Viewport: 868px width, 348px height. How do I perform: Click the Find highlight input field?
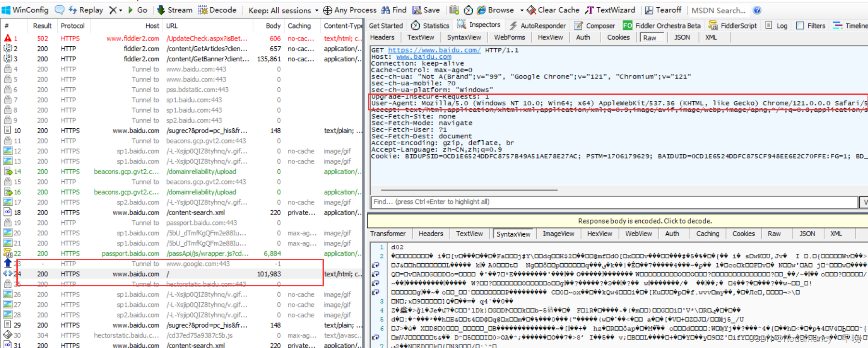[x=614, y=202]
